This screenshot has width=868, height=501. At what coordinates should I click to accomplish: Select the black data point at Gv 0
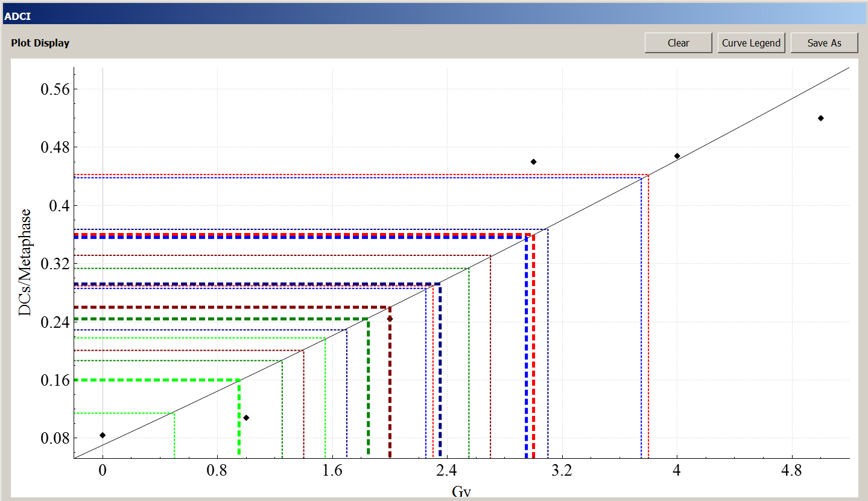[x=103, y=435]
